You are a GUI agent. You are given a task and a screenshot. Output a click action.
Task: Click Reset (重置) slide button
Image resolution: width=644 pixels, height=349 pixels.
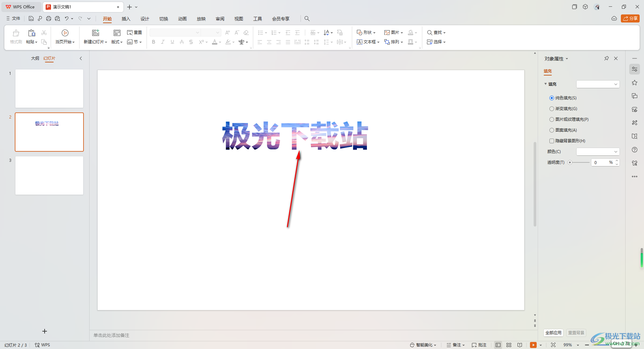point(135,33)
